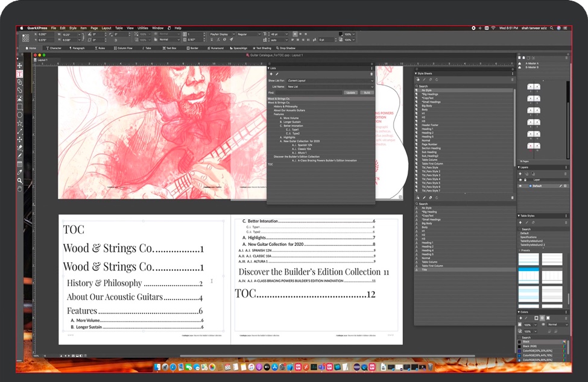Open the List Name dropdown

[330, 87]
